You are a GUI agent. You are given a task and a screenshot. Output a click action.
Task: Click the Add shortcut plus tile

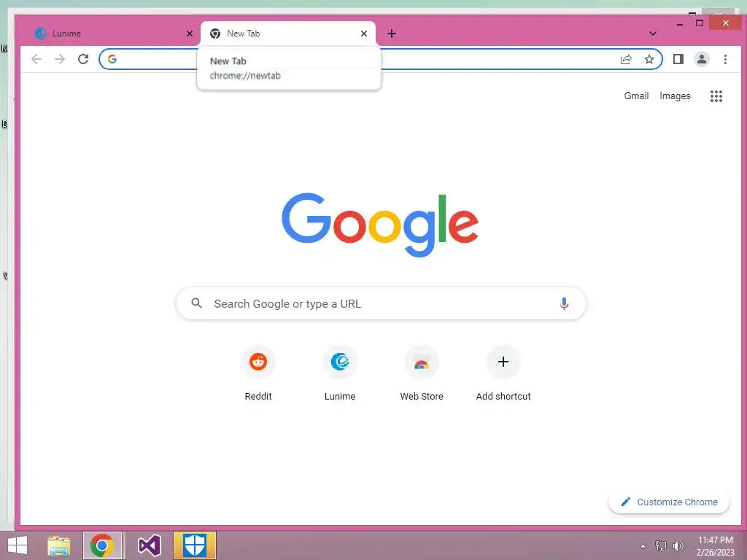point(503,373)
